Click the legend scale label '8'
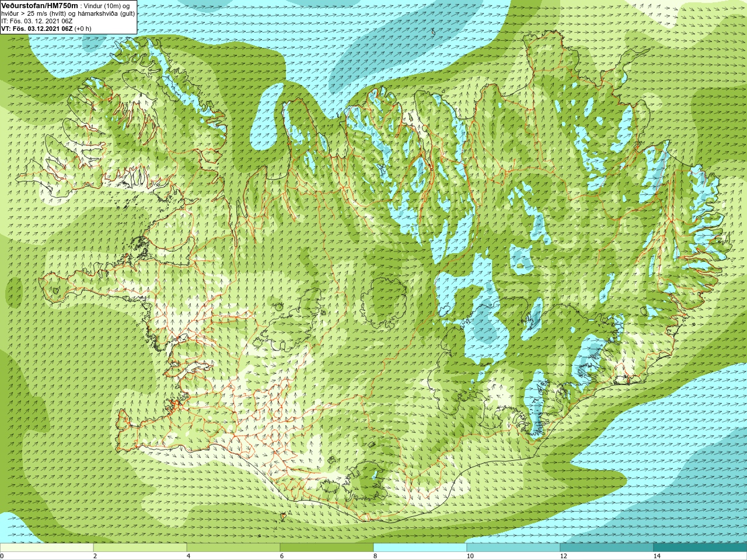 coord(375,556)
